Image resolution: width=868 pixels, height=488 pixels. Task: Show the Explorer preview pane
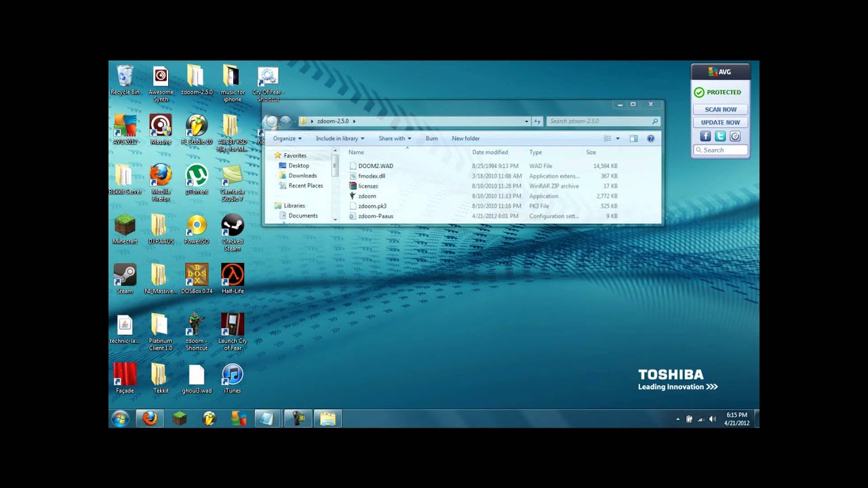tap(633, 138)
